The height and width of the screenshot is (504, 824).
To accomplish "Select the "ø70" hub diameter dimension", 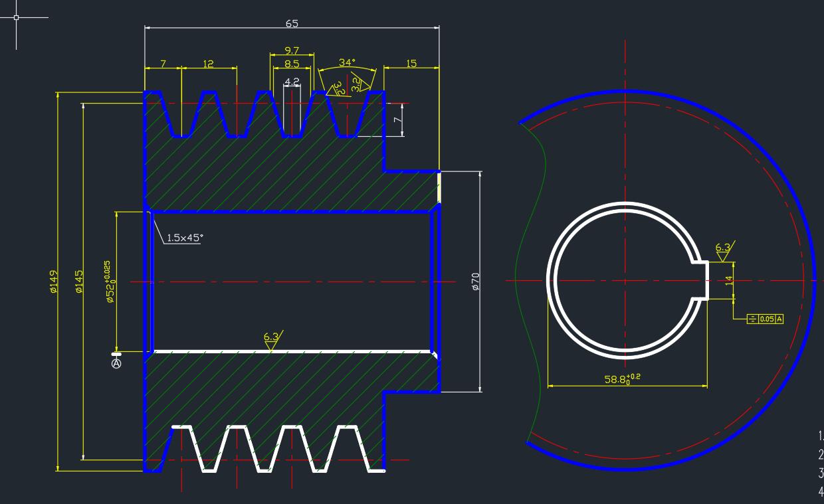I will [x=476, y=282].
